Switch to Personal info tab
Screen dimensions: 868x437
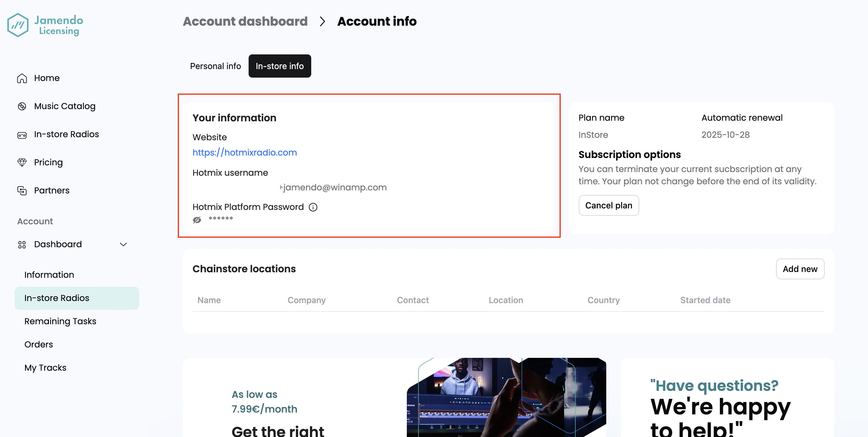tap(215, 66)
